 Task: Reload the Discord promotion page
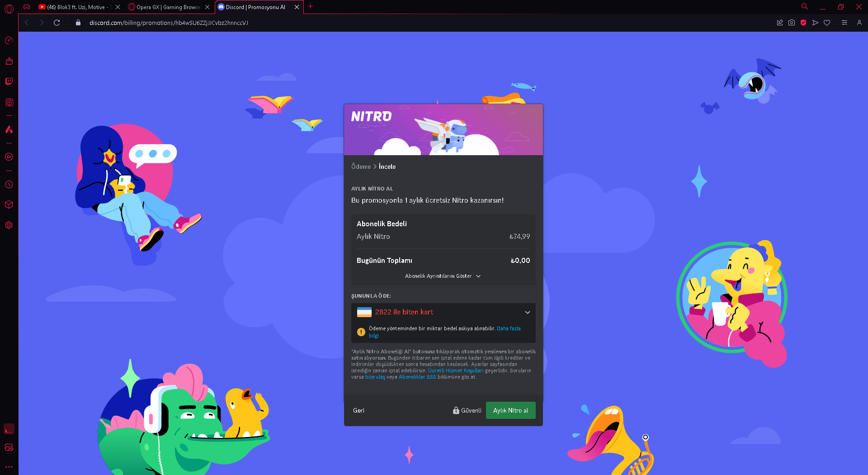[57, 23]
